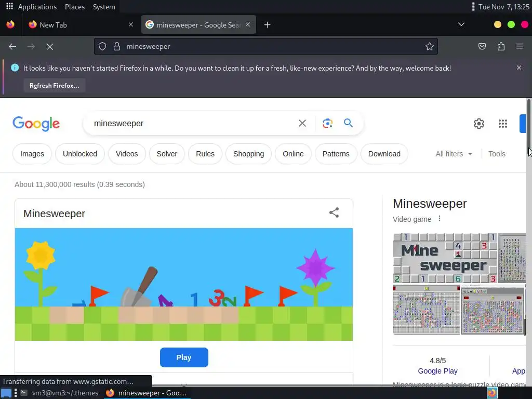Bookmark this page with the star icon
Viewport: 532px width, 399px height.
point(430,46)
